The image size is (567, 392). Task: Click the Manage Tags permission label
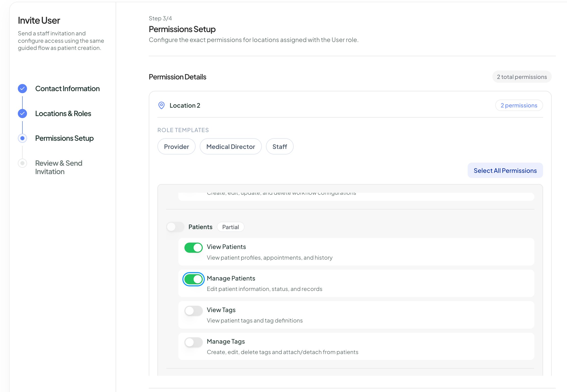226,341
